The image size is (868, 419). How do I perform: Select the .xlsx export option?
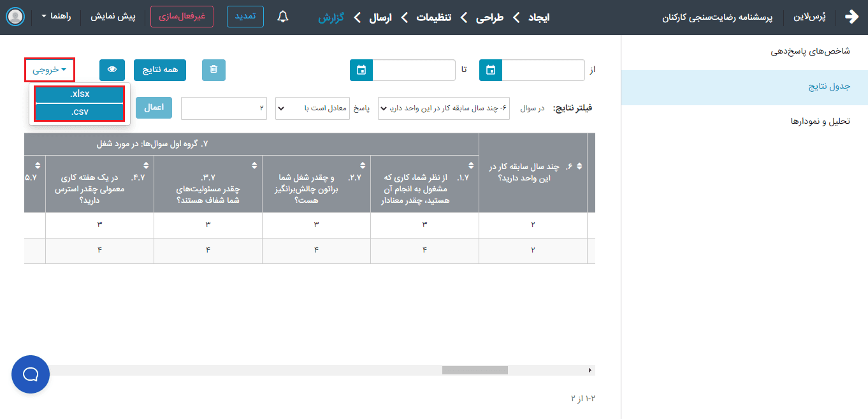pyautogui.click(x=80, y=94)
